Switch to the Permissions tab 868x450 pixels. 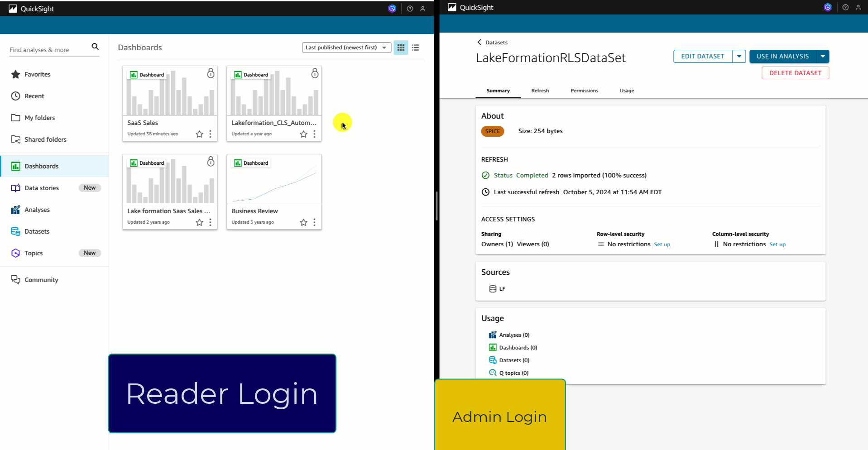point(584,91)
